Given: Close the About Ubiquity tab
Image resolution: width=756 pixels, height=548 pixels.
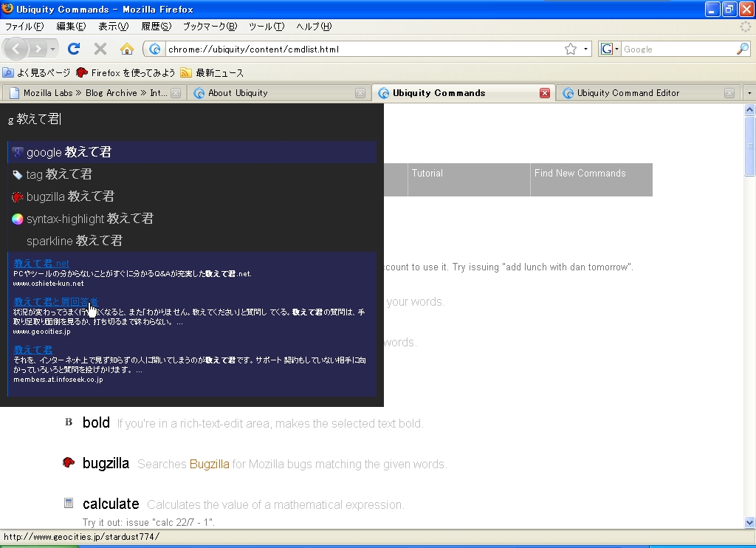Looking at the screenshot, I should coord(360,93).
